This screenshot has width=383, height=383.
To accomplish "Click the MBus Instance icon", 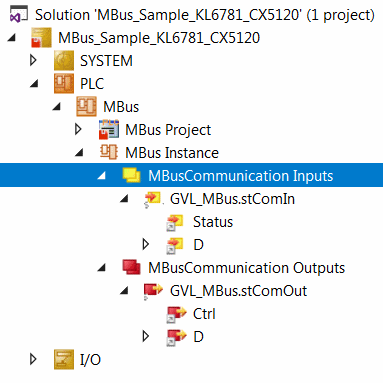I will point(109,152).
